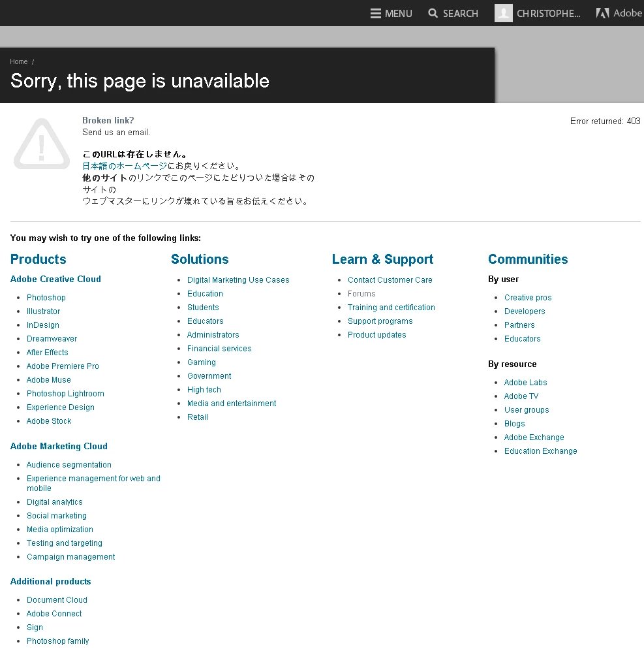The image size is (644, 651).
Task: Select the Media optimization link
Action: pos(60,530)
